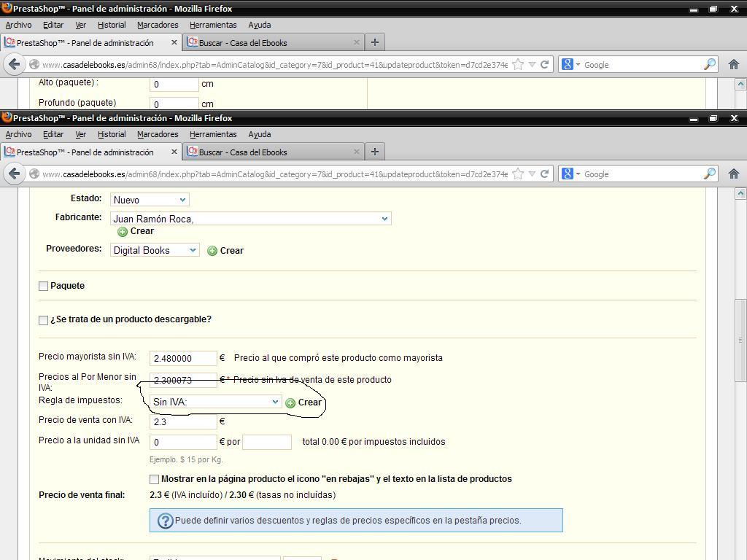Image resolution: width=747 pixels, height=560 pixels.
Task: Switch to Buscar - Casa del Ebooks tab in lower window
Action: click(x=274, y=152)
